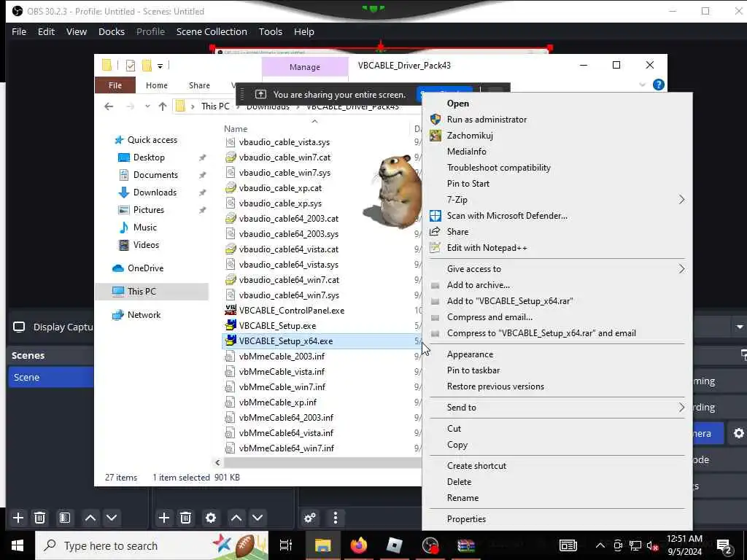This screenshot has width=747, height=560.
Task: Expand the Explorer ribbon chevron
Action: [x=642, y=85]
